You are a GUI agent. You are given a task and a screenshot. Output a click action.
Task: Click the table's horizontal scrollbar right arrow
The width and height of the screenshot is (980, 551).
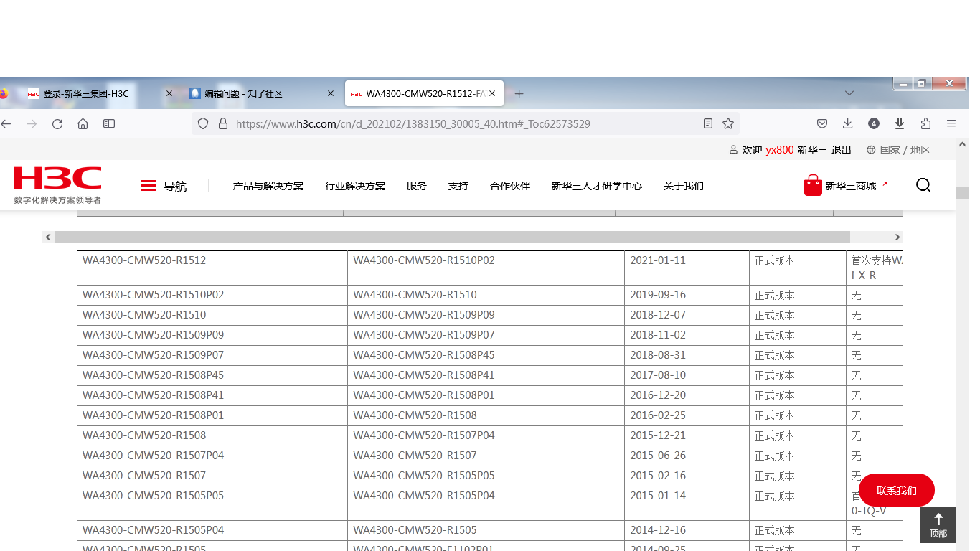click(897, 237)
